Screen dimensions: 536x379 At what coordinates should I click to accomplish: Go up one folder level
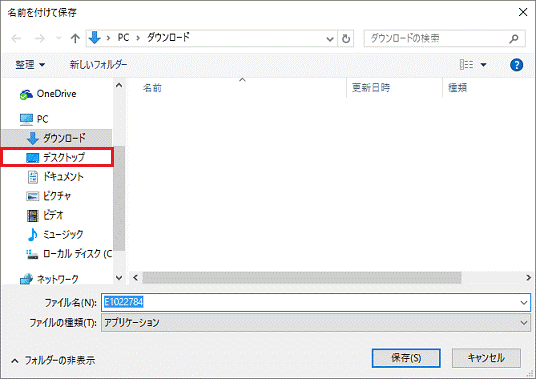pos(75,38)
